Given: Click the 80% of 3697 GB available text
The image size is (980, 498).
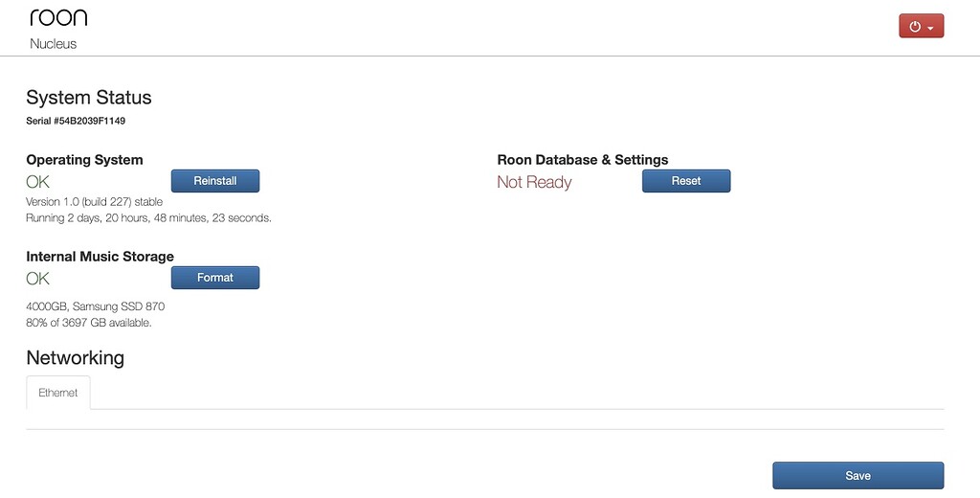Looking at the screenshot, I should 89,323.
